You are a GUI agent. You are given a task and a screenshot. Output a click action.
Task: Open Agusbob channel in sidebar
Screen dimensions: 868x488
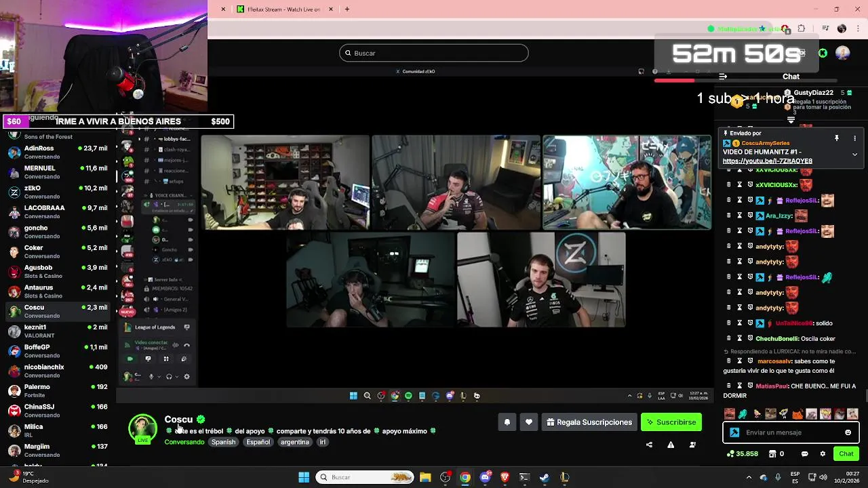point(57,271)
